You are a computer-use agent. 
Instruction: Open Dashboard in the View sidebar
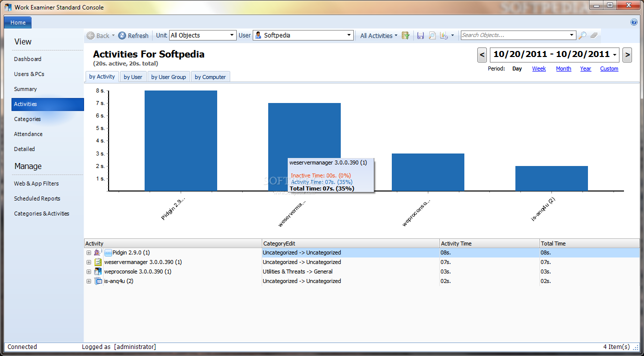(28, 59)
